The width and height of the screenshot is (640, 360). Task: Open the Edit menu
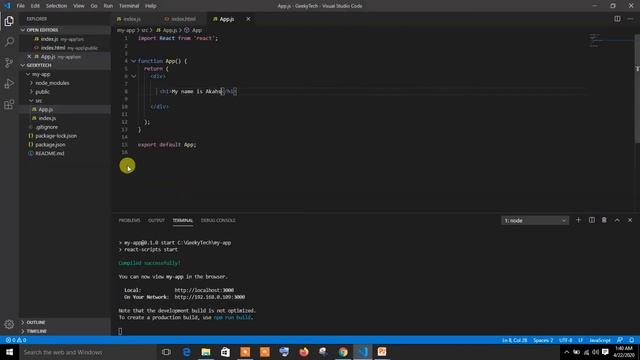pyautogui.click(x=35, y=6)
